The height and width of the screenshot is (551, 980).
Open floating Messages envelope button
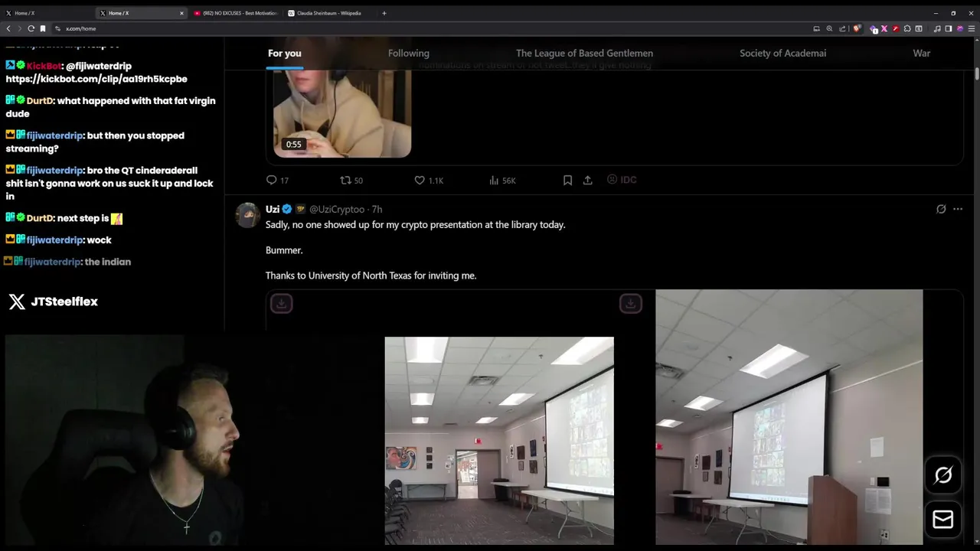943,520
